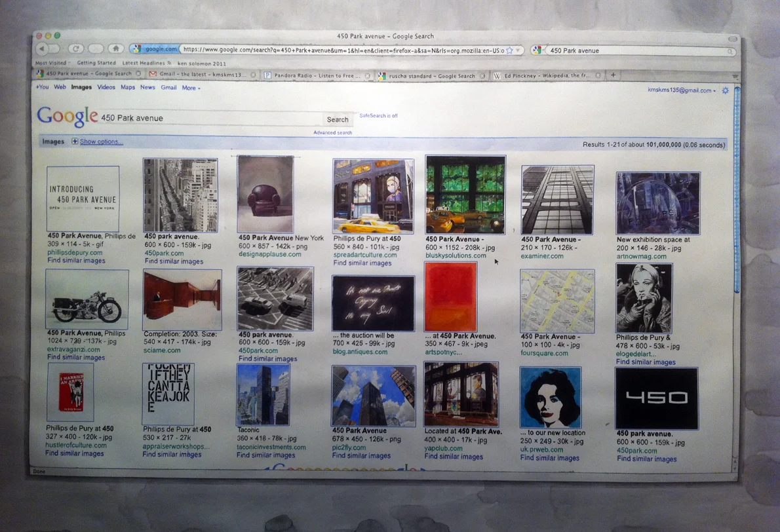Open kmskms135@gmail.com account dropdown
This screenshot has width=780, height=532.
pyautogui.click(x=682, y=90)
